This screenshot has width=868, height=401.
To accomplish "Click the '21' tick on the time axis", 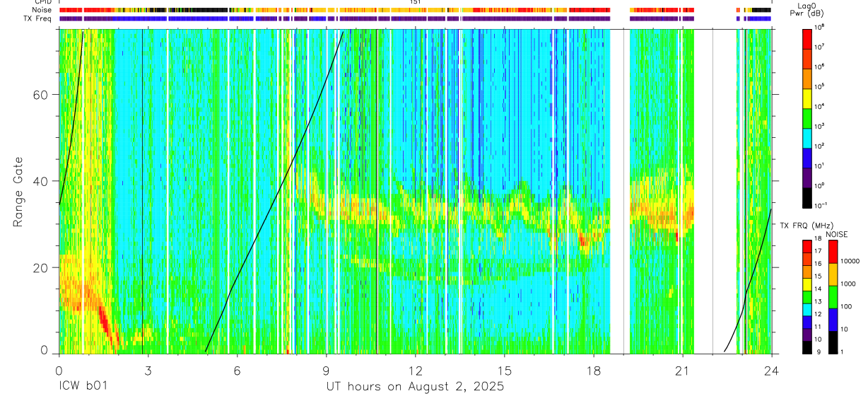I will tap(683, 371).
